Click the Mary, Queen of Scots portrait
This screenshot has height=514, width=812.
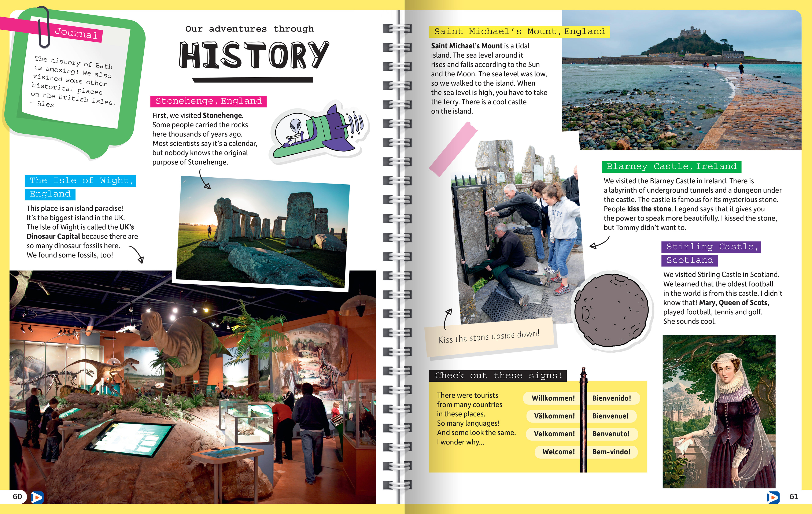[x=719, y=411]
